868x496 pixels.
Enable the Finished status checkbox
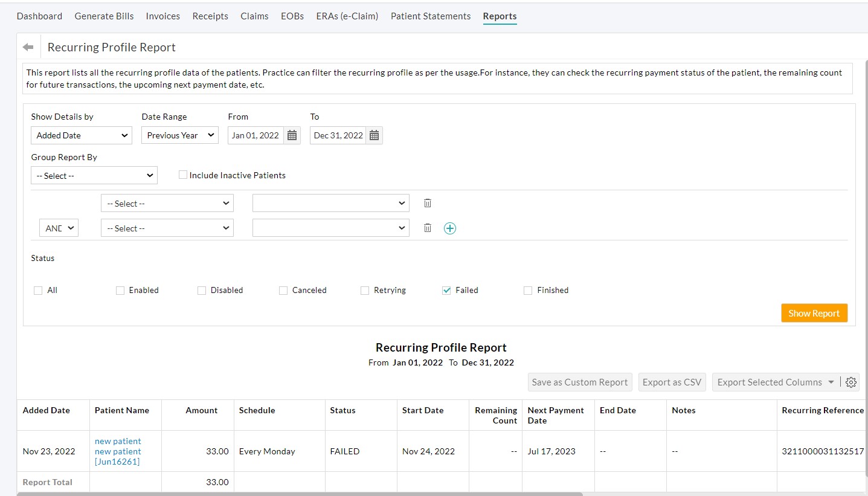tap(527, 290)
